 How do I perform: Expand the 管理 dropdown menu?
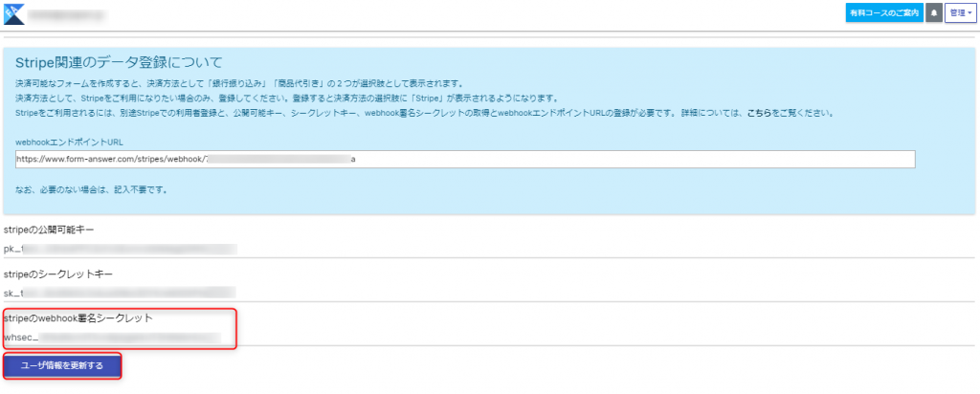tap(961, 13)
